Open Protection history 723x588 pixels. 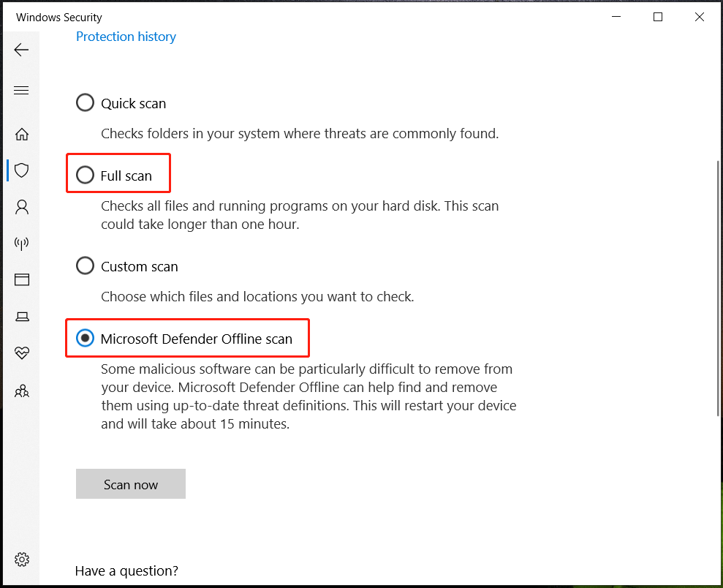pos(126,37)
